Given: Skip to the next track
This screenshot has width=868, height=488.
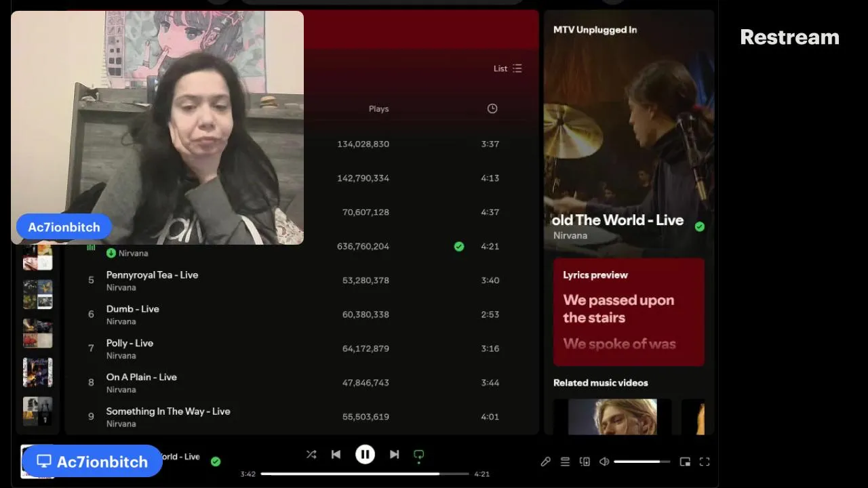Looking at the screenshot, I should click(x=394, y=455).
